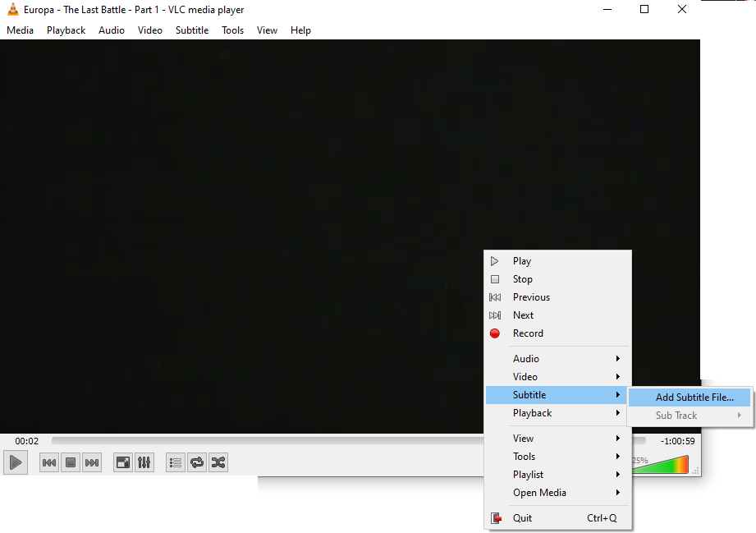This screenshot has width=756, height=533.
Task: Click Record in the context menu
Action: tap(528, 333)
